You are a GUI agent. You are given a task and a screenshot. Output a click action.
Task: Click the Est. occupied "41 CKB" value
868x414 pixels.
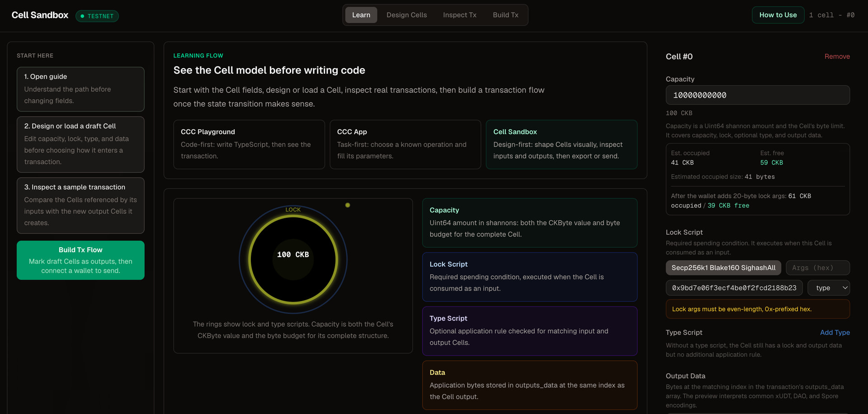(x=682, y=163)
